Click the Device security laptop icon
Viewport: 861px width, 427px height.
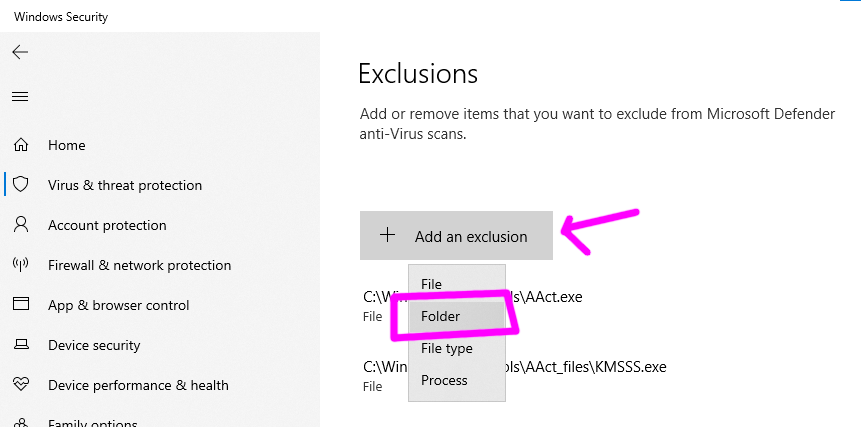click(20, 345)
